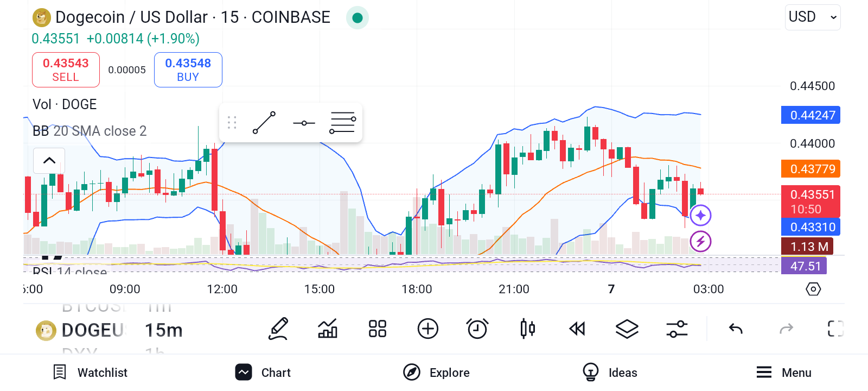
Task: Select the pencil drawing tool
Action: pos(278,329)
